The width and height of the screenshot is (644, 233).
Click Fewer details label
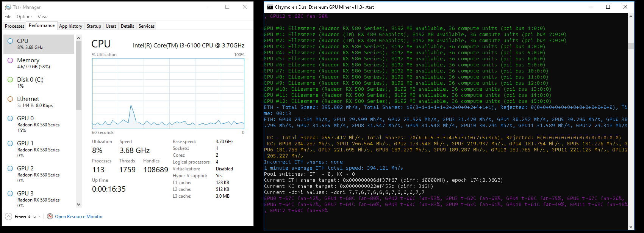coord(28,217)
